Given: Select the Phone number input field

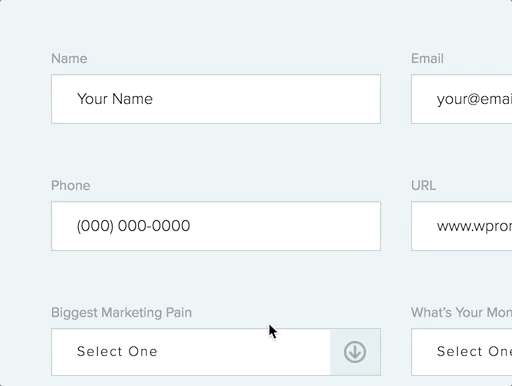Looking at the screenshot, I should coord(216,226).
